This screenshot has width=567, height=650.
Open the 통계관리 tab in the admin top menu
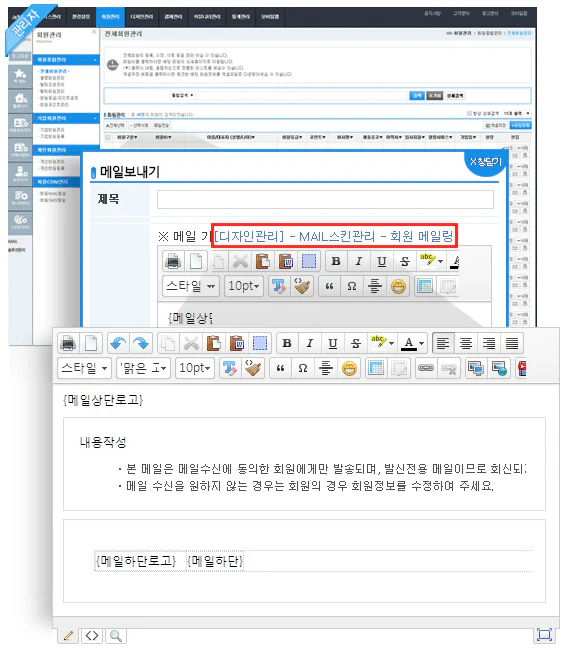(x=240, y=17)
